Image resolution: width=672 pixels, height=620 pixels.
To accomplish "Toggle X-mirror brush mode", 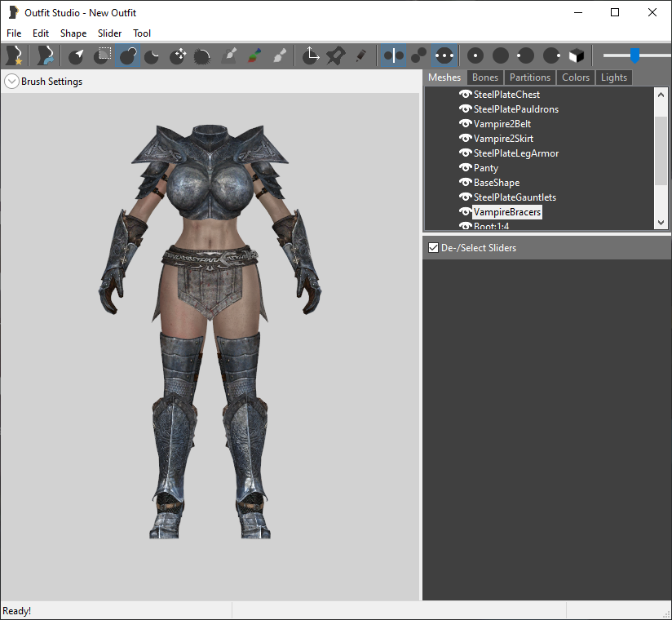I will click(393, 55).
